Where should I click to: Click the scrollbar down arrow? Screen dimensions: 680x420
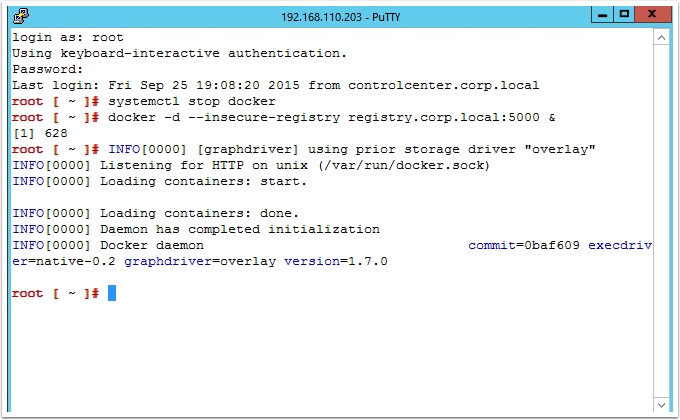click(661, 405)
